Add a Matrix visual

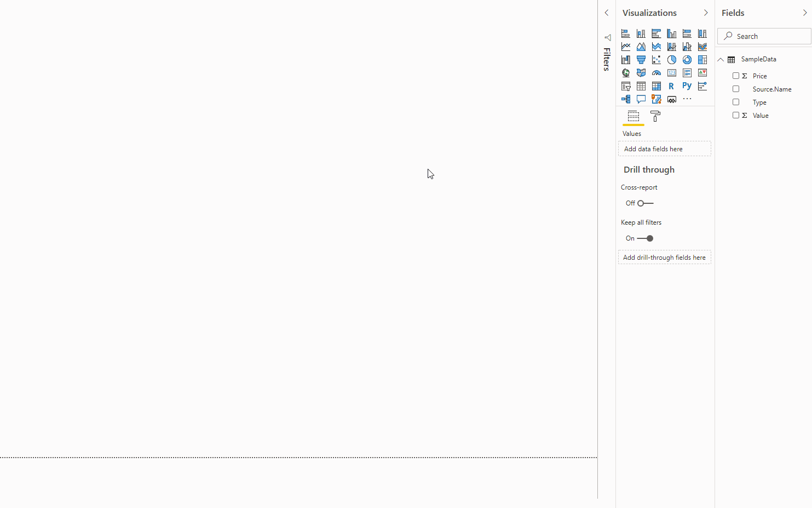pyautogui.click(x=656, y=85)
